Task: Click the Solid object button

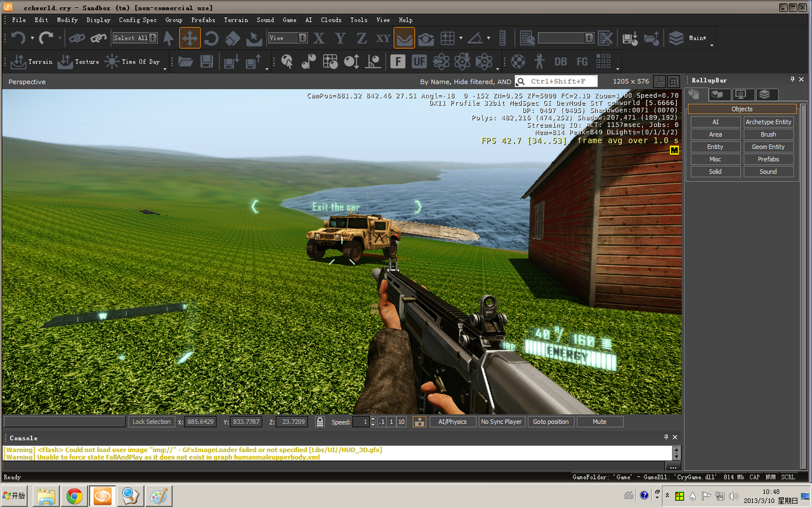Action: pyautogui.click(x=716, y=171)
